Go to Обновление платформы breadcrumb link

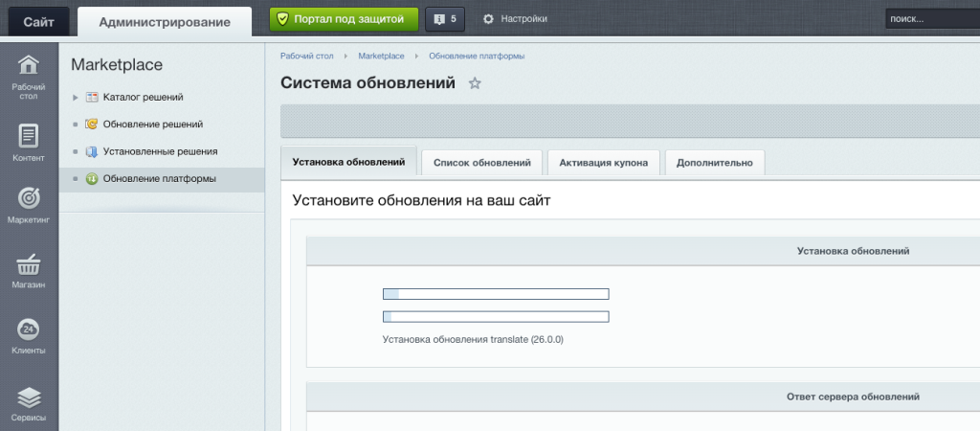pos(477,57)
